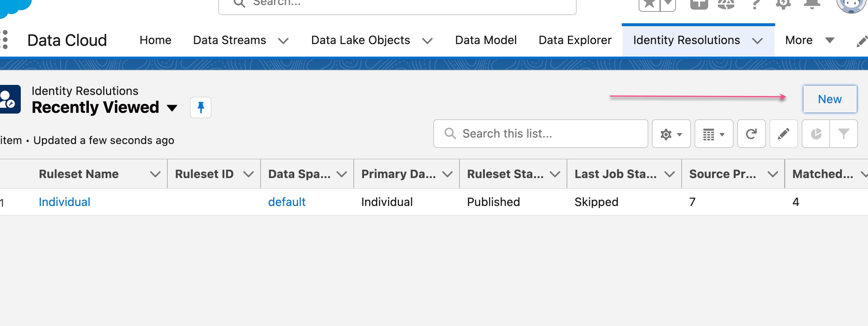This screenshot has height=326, width=868.
Task: Sort by the Ruleset Name column
Action: click(79, 174)
